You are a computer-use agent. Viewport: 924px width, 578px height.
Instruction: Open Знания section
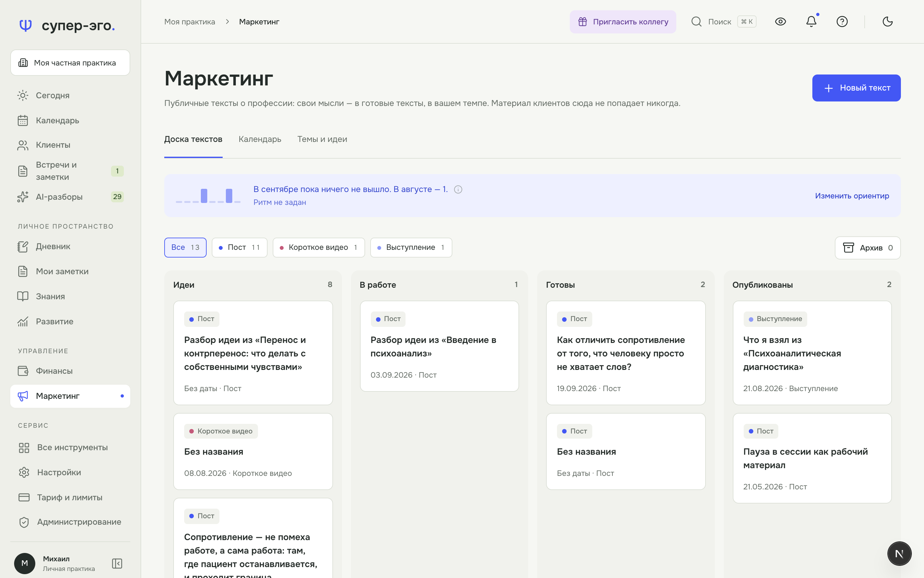(x=70, y=296)
